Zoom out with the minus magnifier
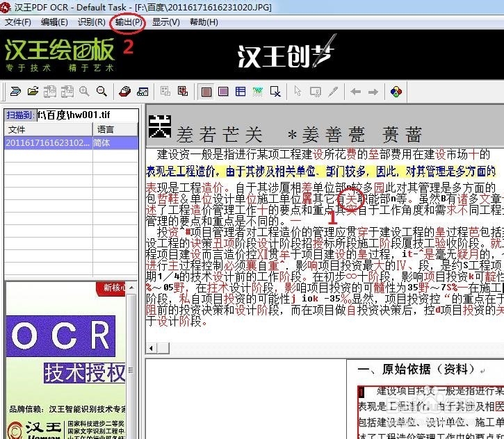 pyautogui.click(x=101, y=92)
